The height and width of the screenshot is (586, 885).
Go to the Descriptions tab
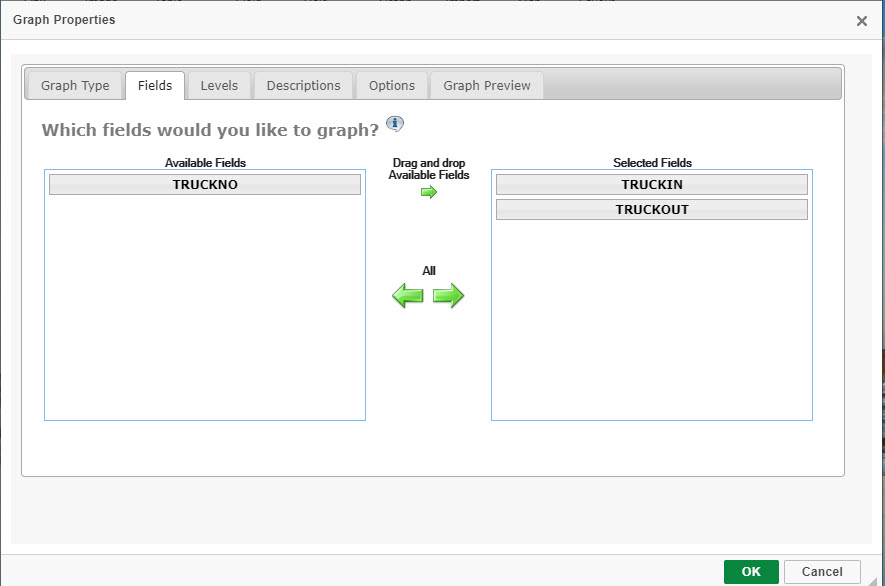(303, 86)
